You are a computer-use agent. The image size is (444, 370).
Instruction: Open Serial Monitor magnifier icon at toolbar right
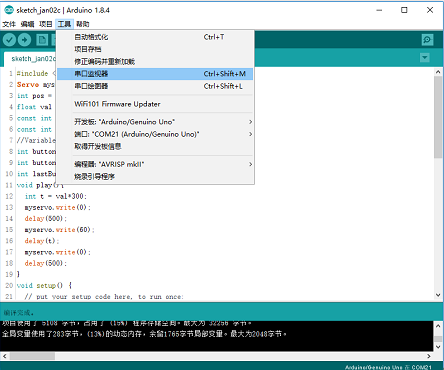tap(427, 40)
